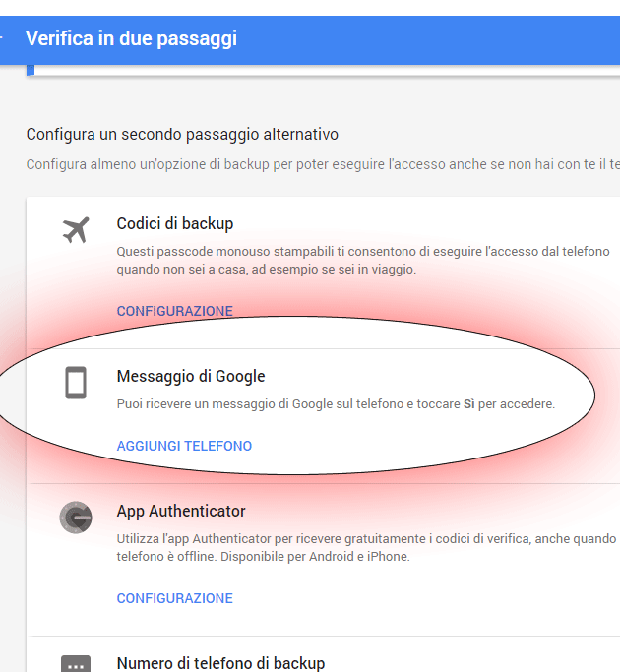Click the Authenticator app icon
The image size is (620, 672).
(x=75, y=518)
